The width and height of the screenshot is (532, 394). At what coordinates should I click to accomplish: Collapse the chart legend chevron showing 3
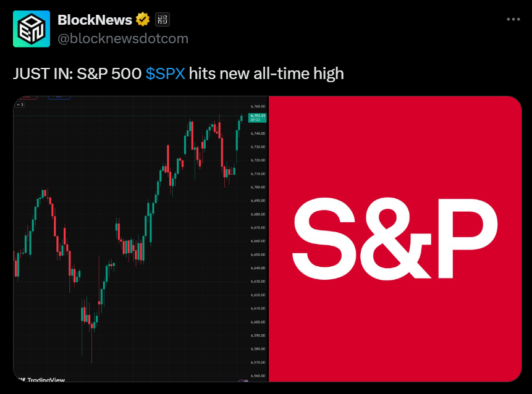point(20,105)
